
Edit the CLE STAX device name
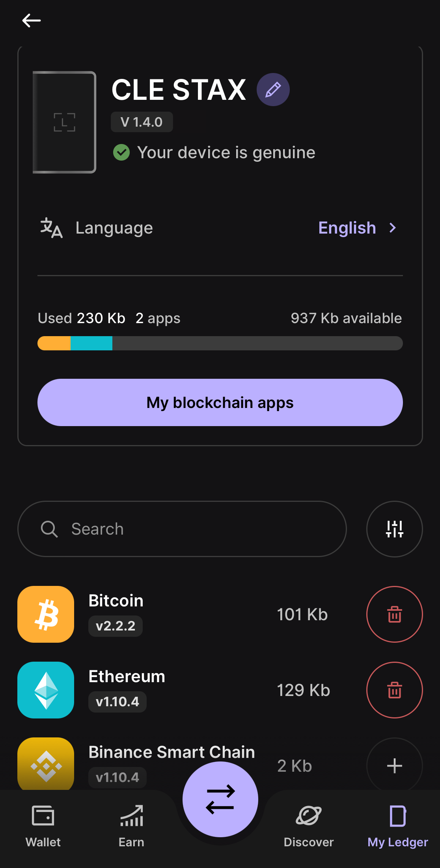tap(273, 90)
